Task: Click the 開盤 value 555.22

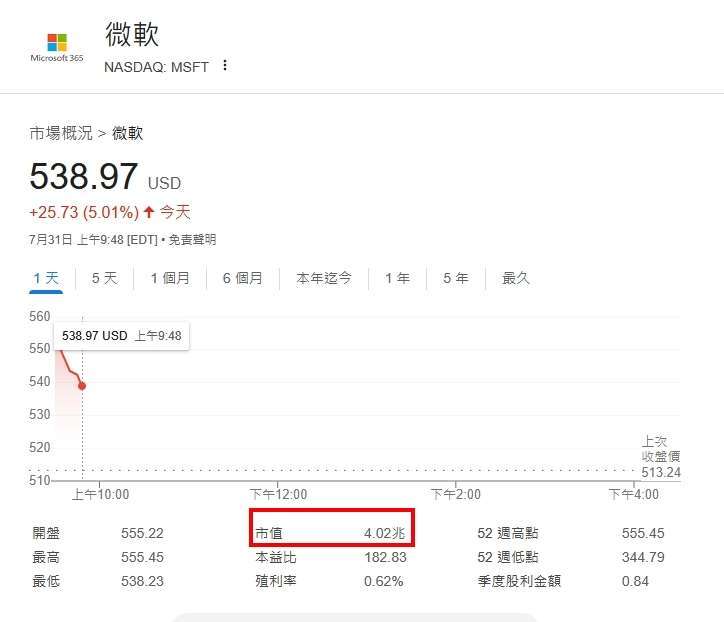Action: [142, 533]
